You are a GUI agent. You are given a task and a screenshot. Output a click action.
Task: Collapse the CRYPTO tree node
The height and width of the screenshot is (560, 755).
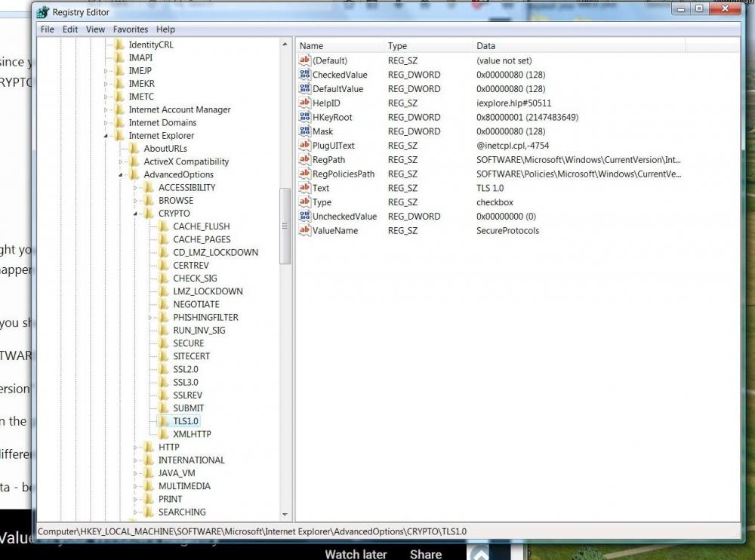tap(137, 214)
